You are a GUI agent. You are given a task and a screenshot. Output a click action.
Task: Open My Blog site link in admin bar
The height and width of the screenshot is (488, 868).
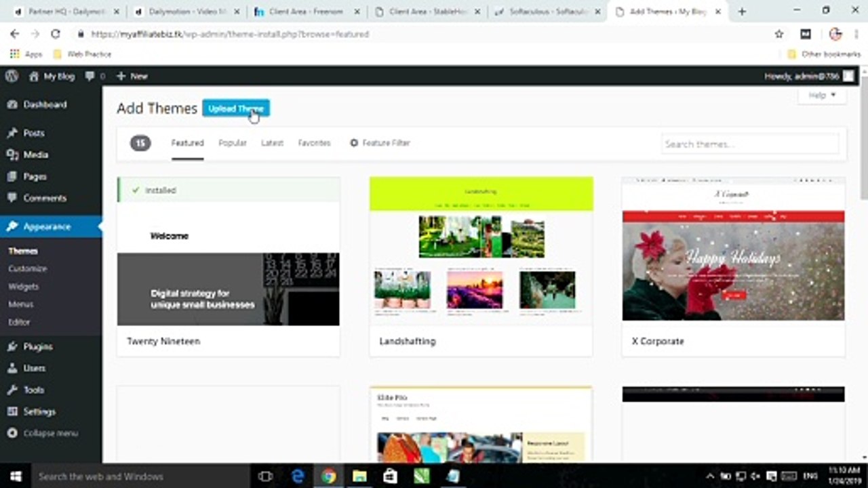coord(52,76)
